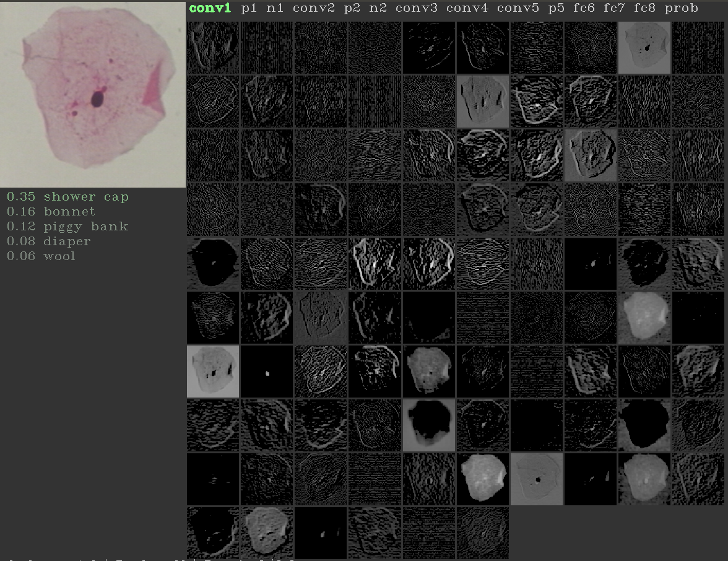This screenshot has height=561, width=728.
Task: Select the light gray filter map in top row
Action: click(x=644, y=48)
